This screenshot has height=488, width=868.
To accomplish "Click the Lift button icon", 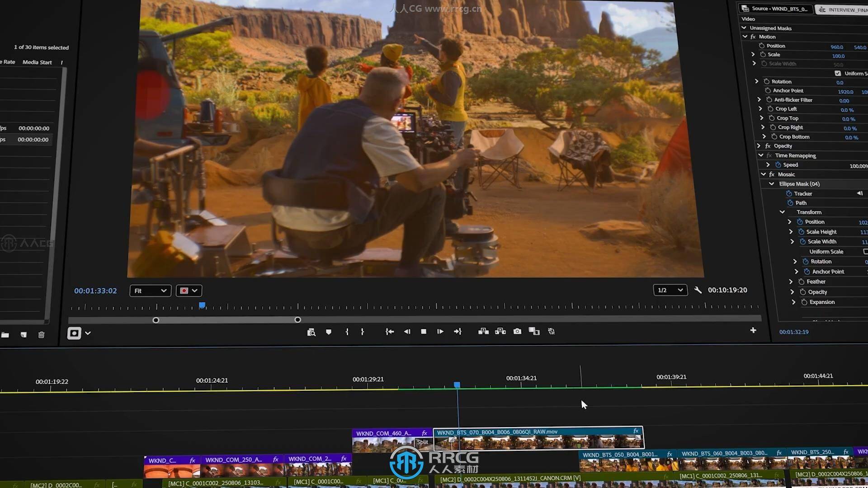I will click(x=483, y=332).
